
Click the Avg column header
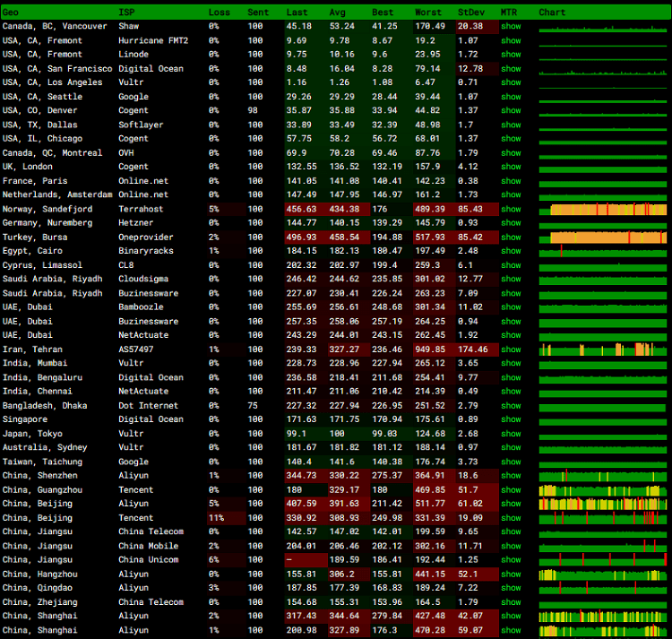[337, 12]
